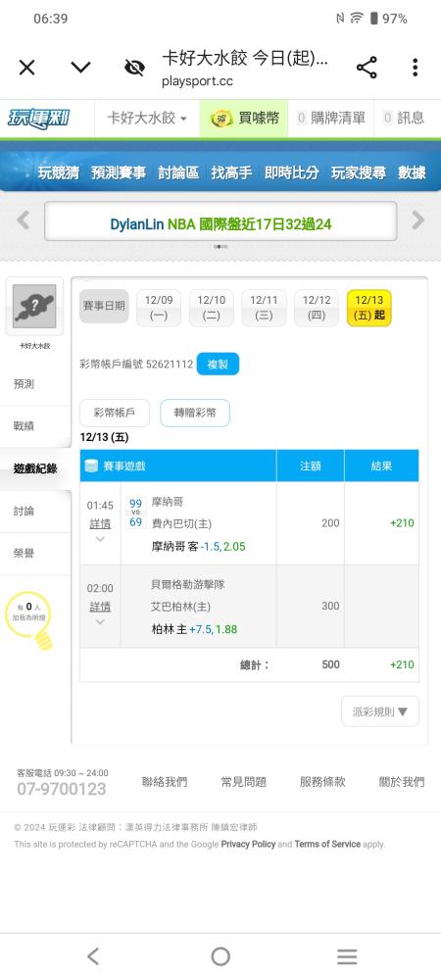Tap the collapse chevron beside the X
The image size is (441, 980).
click(x=80, y=68)
